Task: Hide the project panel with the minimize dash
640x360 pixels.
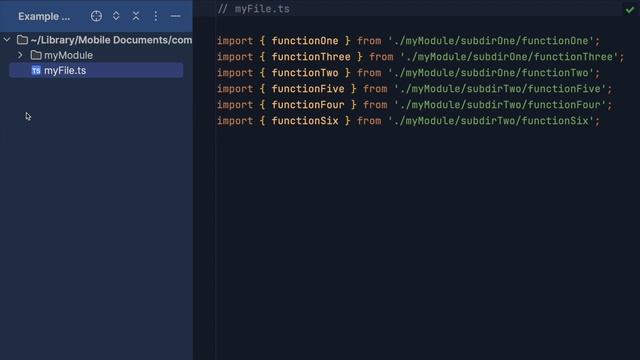Action: [x=176, y=16]
